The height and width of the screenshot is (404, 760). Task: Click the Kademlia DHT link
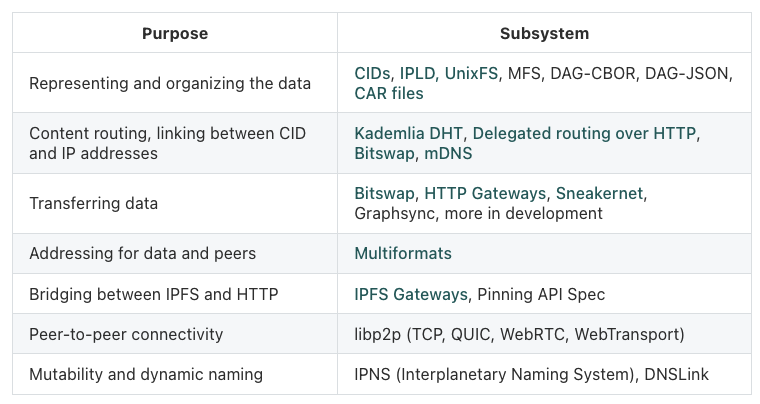409,133
